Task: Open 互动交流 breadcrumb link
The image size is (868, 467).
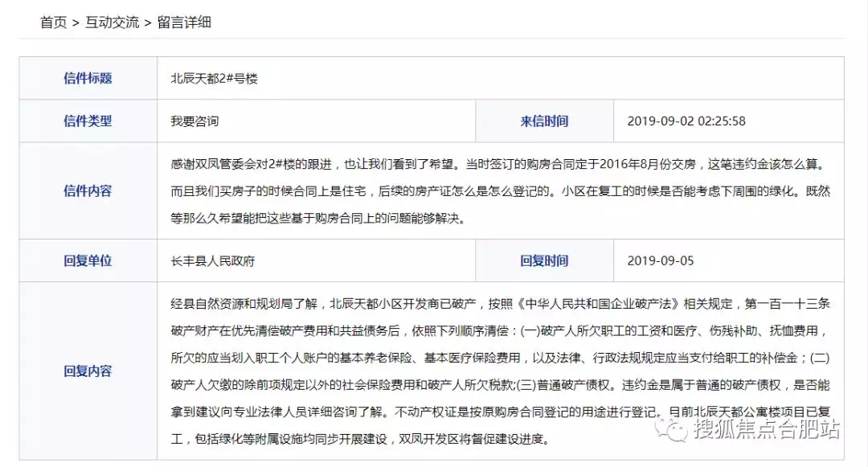Action: point(113,23)
